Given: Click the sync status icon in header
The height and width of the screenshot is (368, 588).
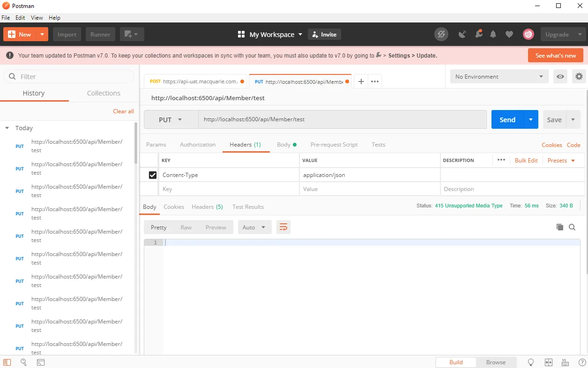Looking at the screenshot, I should [x=441, y=34].
